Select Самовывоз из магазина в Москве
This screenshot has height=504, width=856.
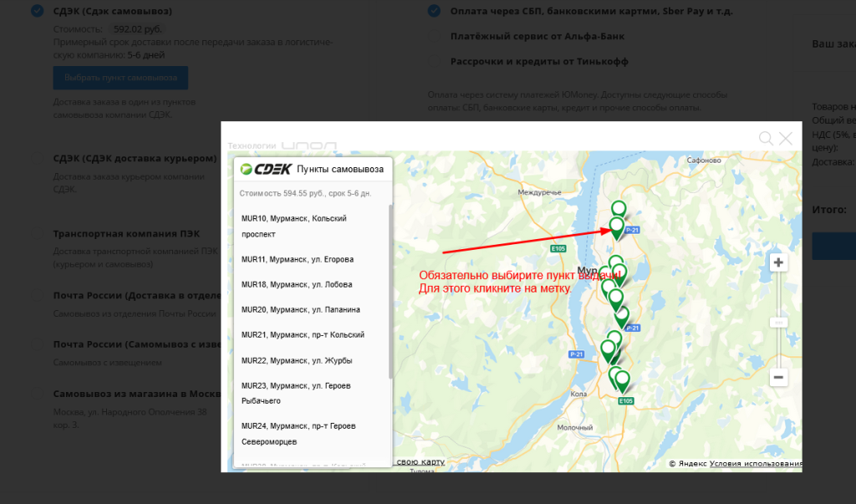point(37,394)
